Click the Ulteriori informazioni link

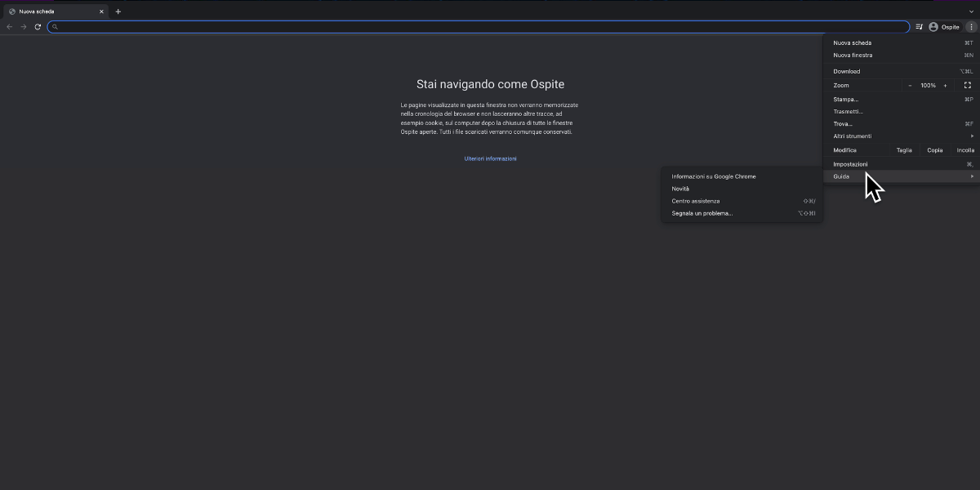click(x=490, y=158)
